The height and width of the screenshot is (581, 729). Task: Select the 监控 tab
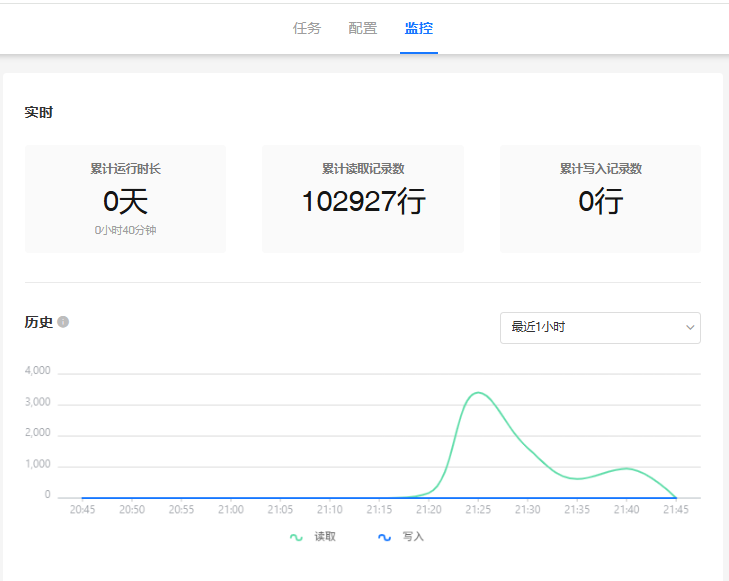click(x=419, y=28)
